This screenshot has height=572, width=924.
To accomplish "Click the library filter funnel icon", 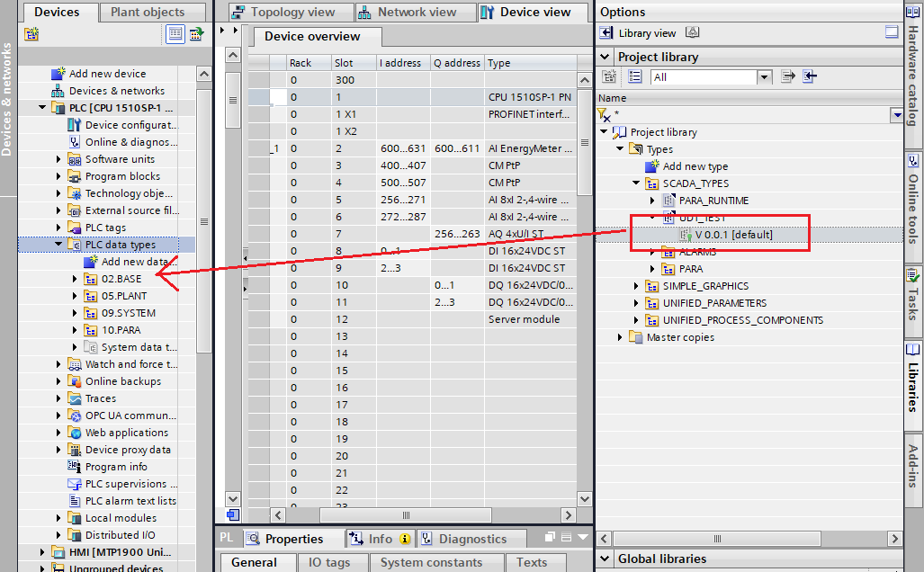I will pyautogui.click(x=603, y=114).
